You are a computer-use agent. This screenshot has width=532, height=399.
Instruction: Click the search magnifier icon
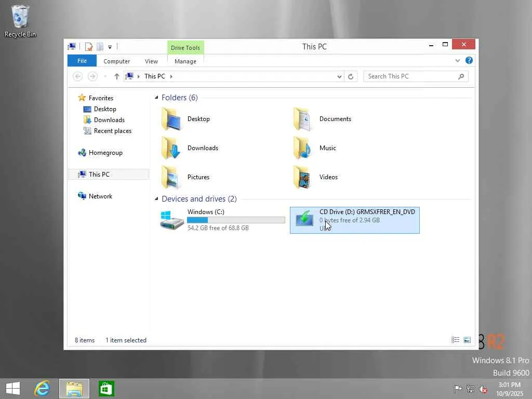click(x=461, y=76)
